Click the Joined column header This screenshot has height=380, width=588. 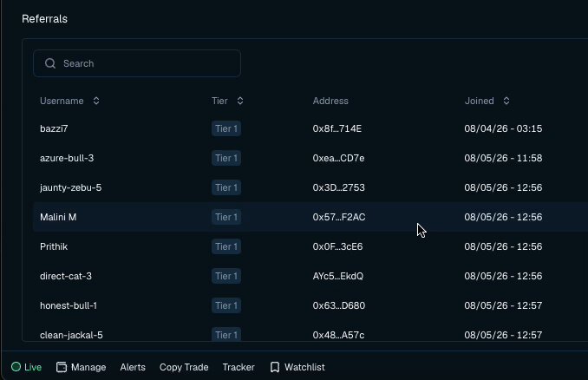[480, 101]
